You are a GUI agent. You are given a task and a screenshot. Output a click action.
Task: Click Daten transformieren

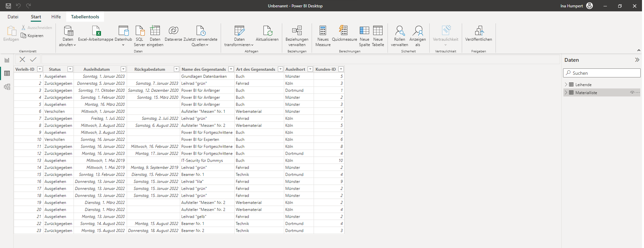click(x=239, y=36)
